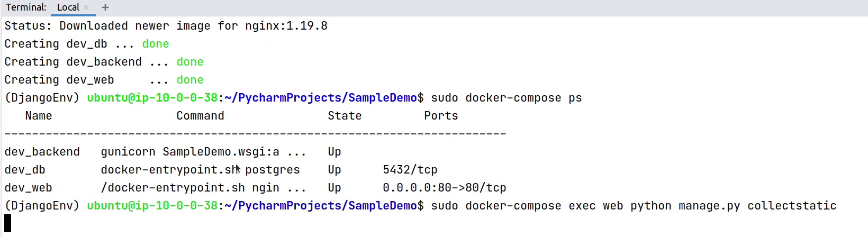
Task: Click green done after Creating dev_web
Action: (x=190, y=80)
